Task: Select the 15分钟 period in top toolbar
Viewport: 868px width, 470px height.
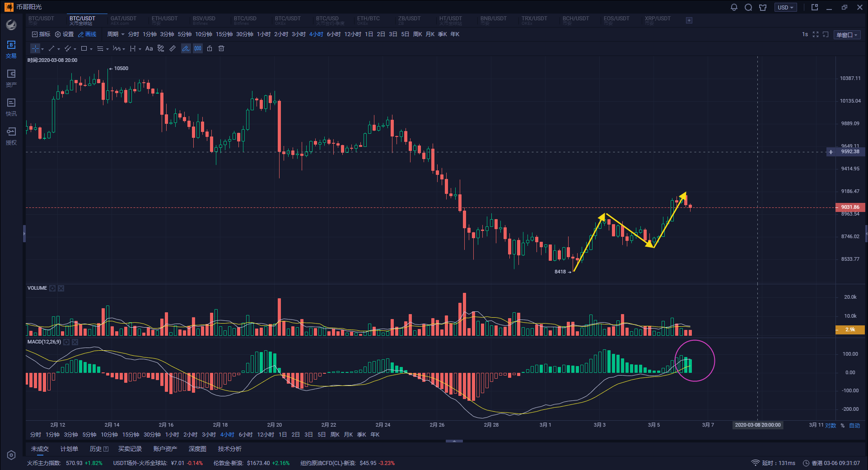Action: coord(224,34)
